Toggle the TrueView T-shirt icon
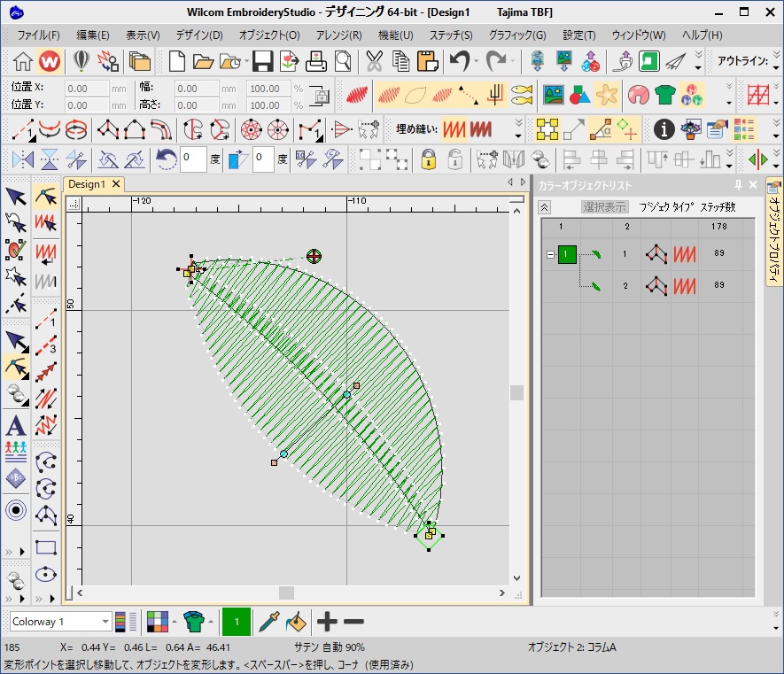 [664, 95]
